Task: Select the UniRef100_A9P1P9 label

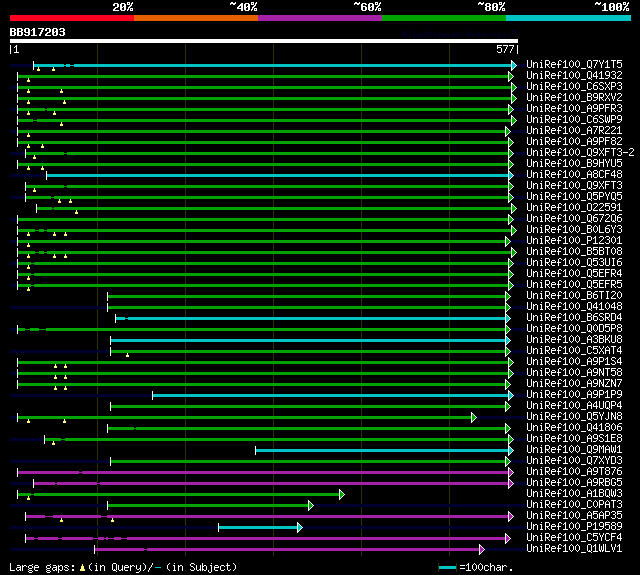Action: coord(574,395)
